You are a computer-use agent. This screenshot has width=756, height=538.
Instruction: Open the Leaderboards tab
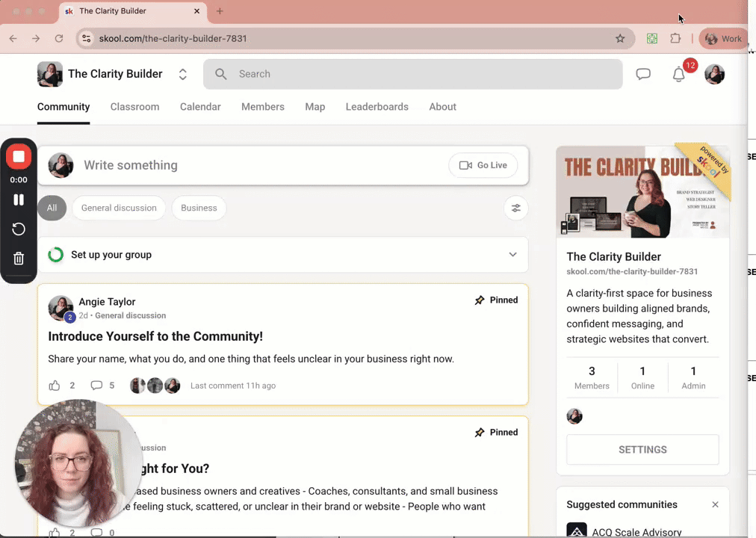[377, 107]
